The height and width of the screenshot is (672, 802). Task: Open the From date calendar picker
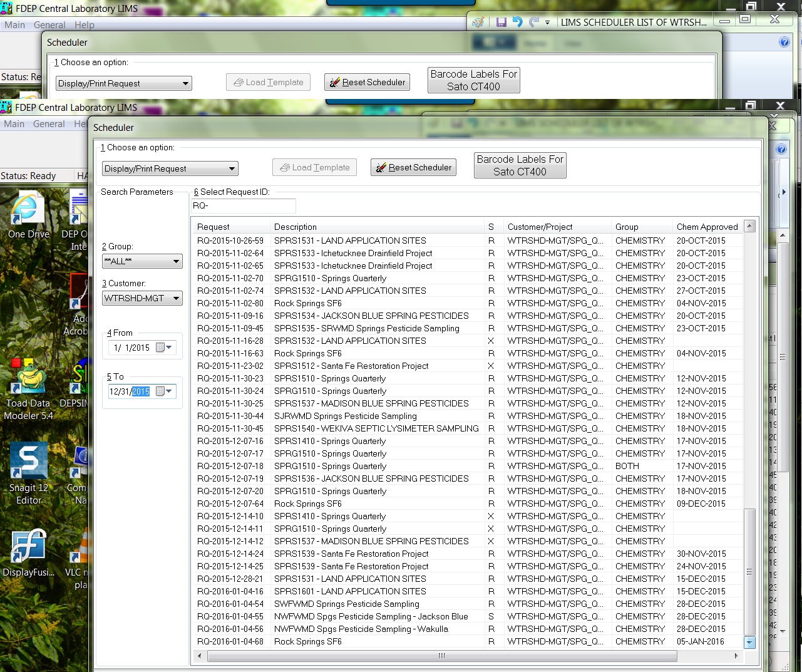pyautogui.click(x=164, y=348)
